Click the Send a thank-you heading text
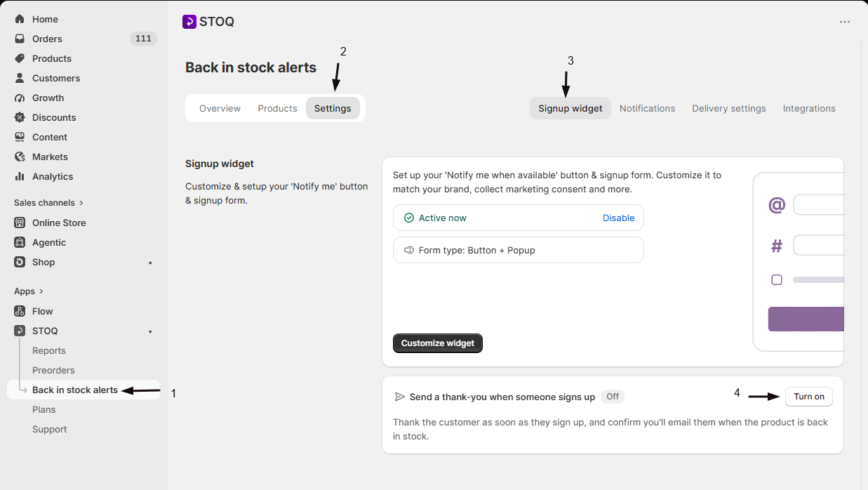 502,397
